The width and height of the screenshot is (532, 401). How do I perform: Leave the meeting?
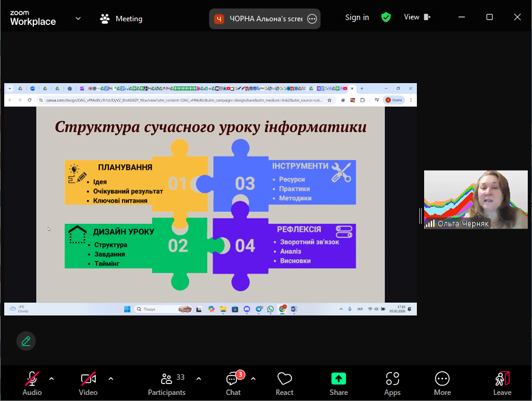[x=502, y=383]
